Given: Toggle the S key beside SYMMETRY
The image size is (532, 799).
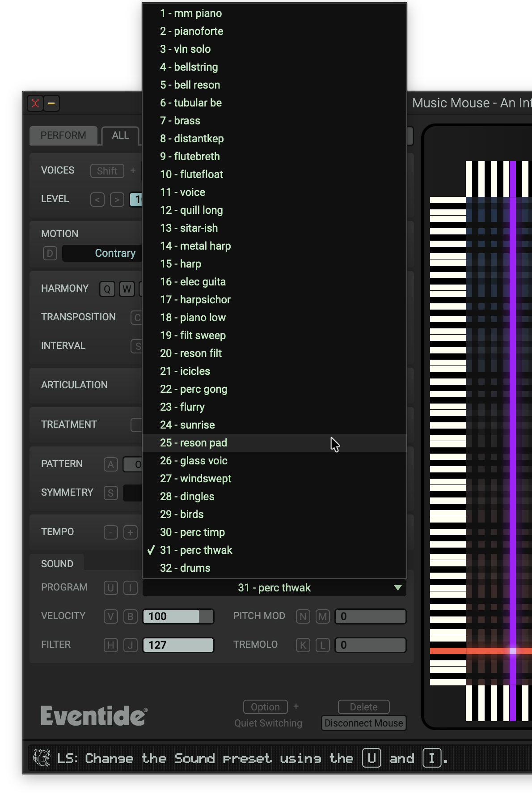Looking at the screenshot, I should pyautogui.click(x=110, y=493).
